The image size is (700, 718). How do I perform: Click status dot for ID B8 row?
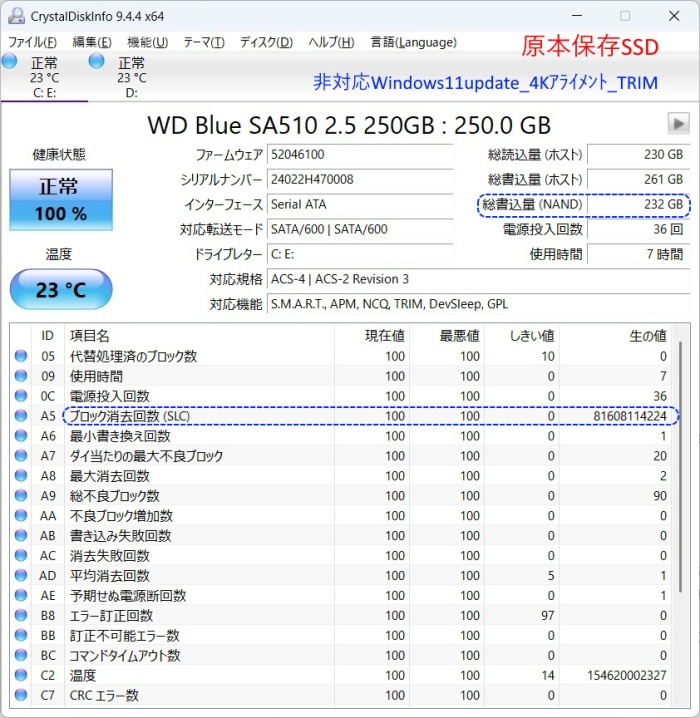[x=21, y=615]
